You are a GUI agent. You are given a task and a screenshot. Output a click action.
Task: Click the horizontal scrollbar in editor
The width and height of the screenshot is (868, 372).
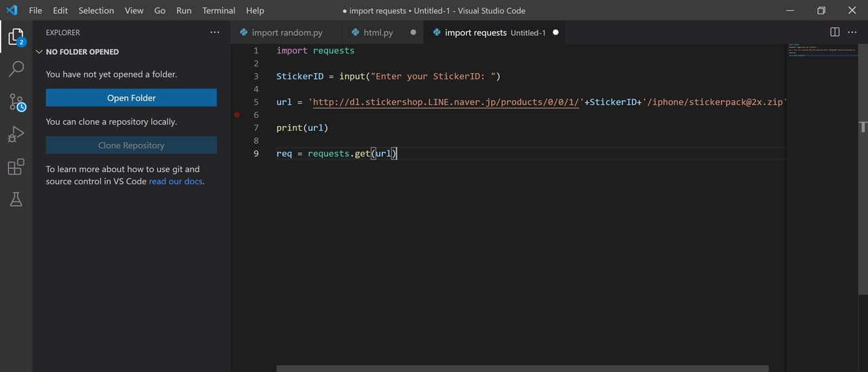click(x=522, y=369)
